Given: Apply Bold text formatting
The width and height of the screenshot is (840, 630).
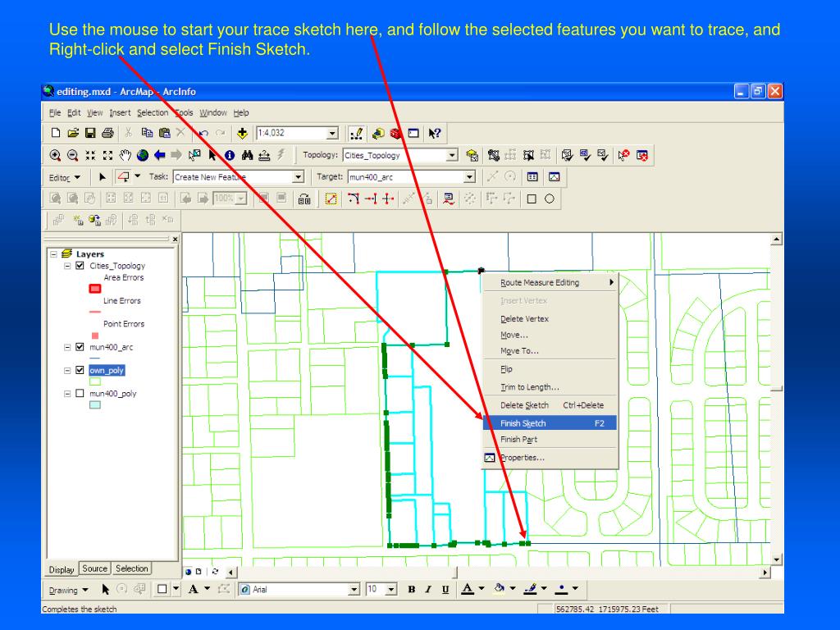Looking at the screenshot, I should tap(412, 589).
